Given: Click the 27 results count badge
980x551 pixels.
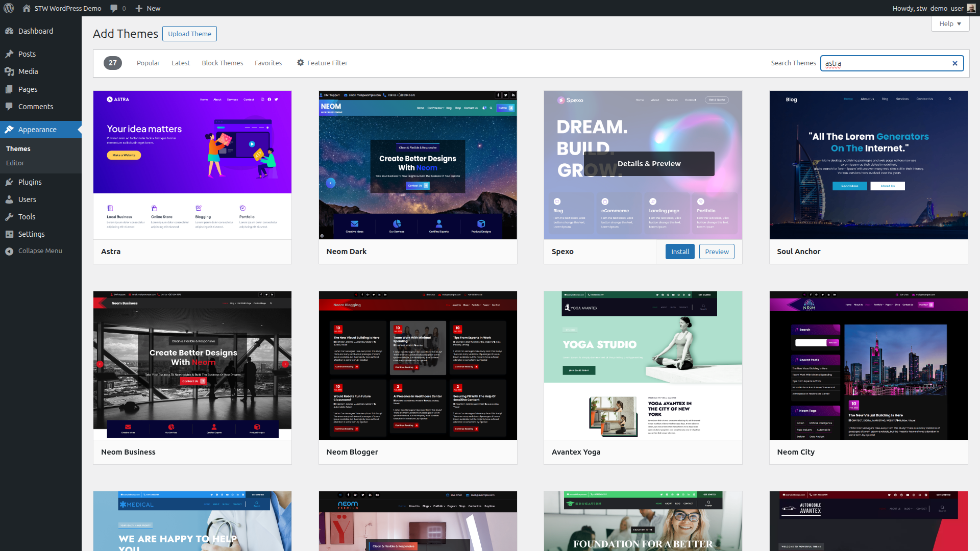Looking at the screenshot, I should pyautogui.click(x=113, y=63).
